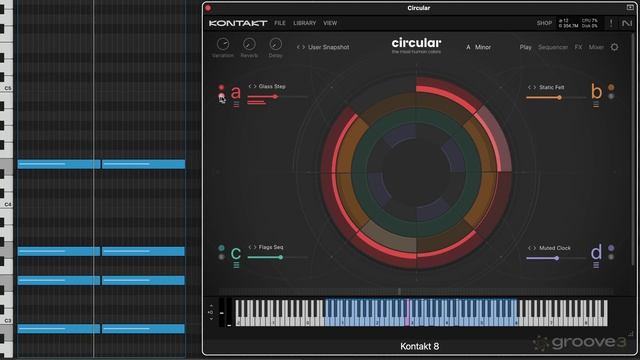
Task: Click the exclamation alert icon in Kontakt header
Action: pos(611,23)
